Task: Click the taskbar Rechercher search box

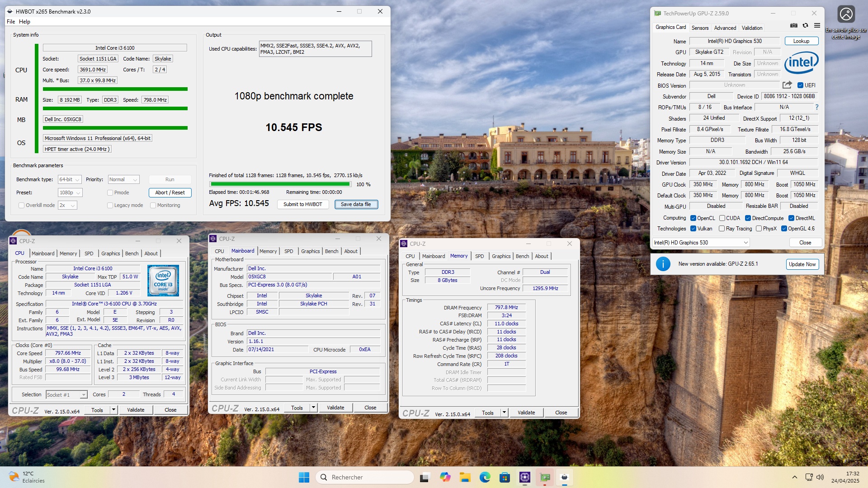Action: pos(365,477)
